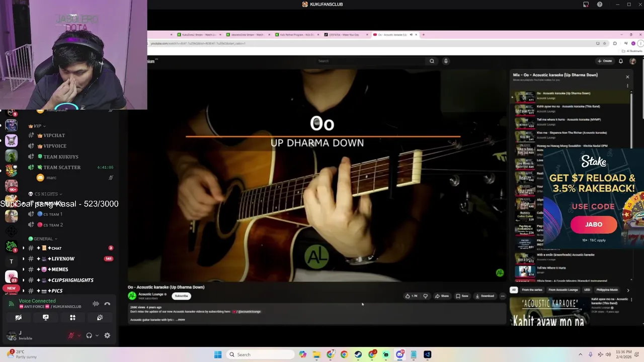Expand description with ...more link
Viewport: 644px width, 362px height.
181,320
